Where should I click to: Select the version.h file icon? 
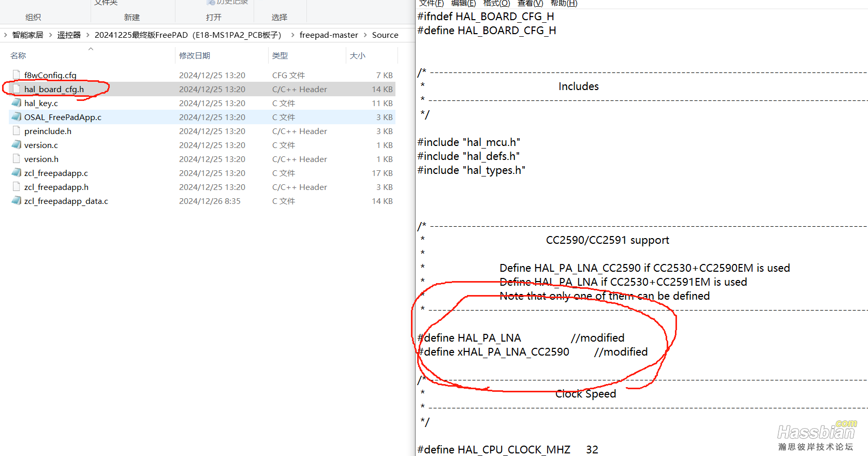[16, 159]
